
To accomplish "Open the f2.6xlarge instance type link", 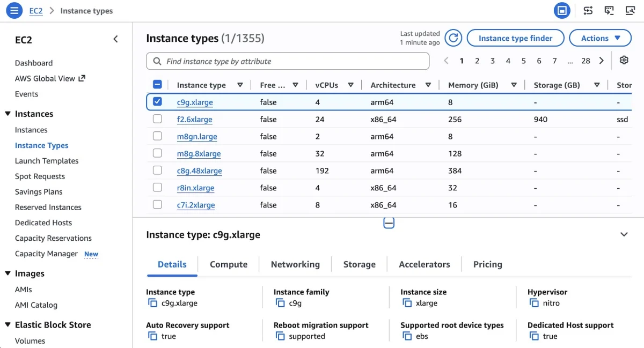I will [195, 119].
